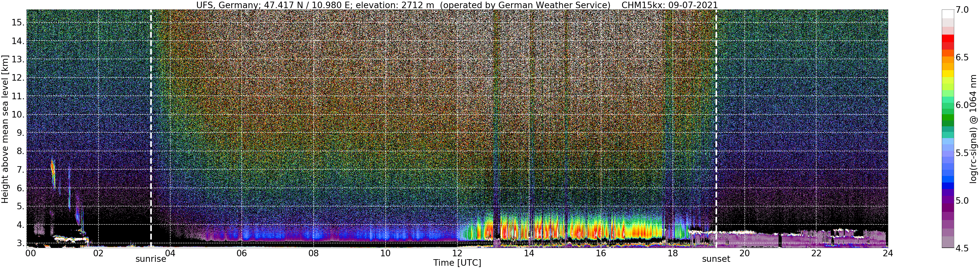This screenshot has width=980, height=269.
Task: Click the y-axis tick label '9.'
Action: pos(21,133)
